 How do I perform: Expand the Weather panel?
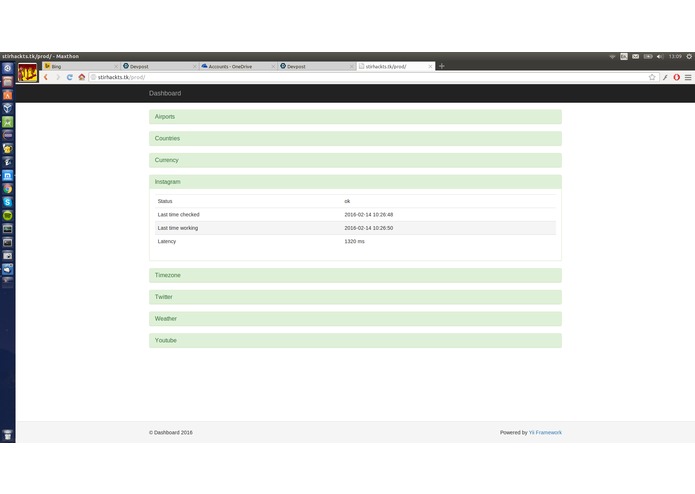355,319
